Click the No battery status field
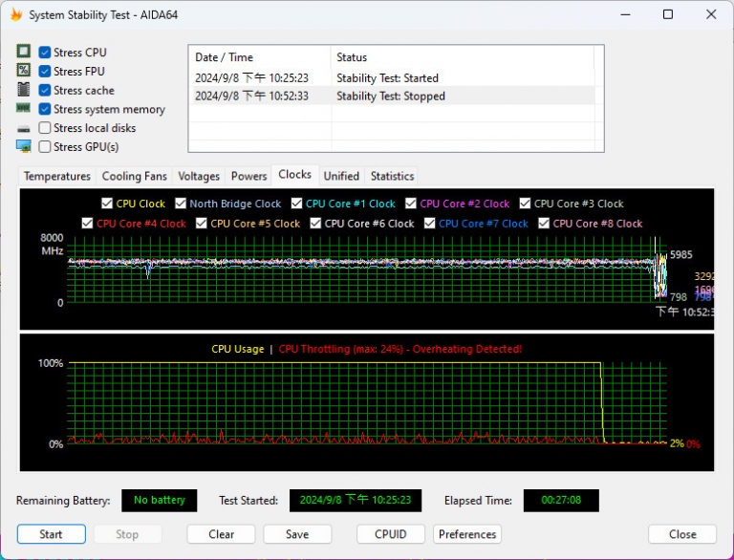 pyautogui.click(x=160, y=500)
